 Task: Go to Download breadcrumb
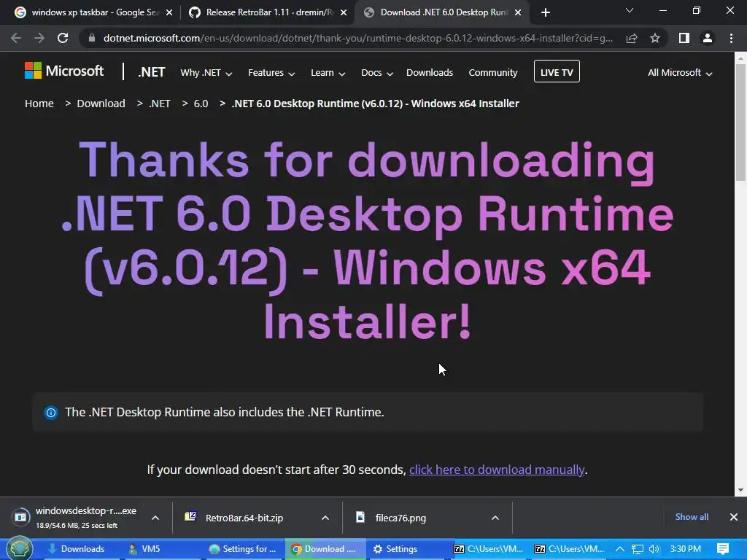(101, 104)
